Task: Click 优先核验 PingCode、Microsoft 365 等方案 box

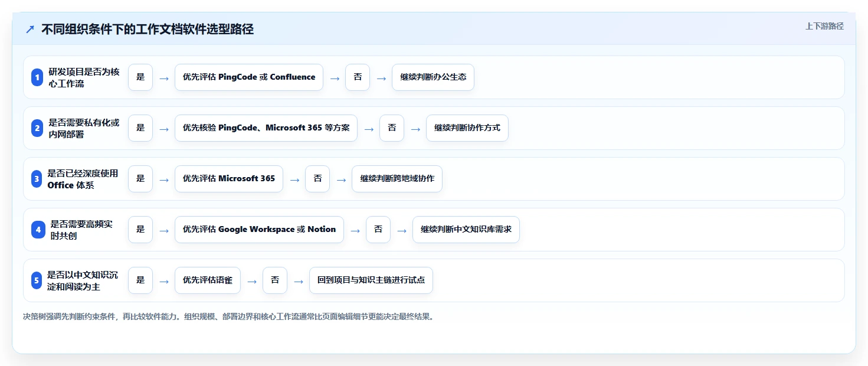Action: point(266,128)
